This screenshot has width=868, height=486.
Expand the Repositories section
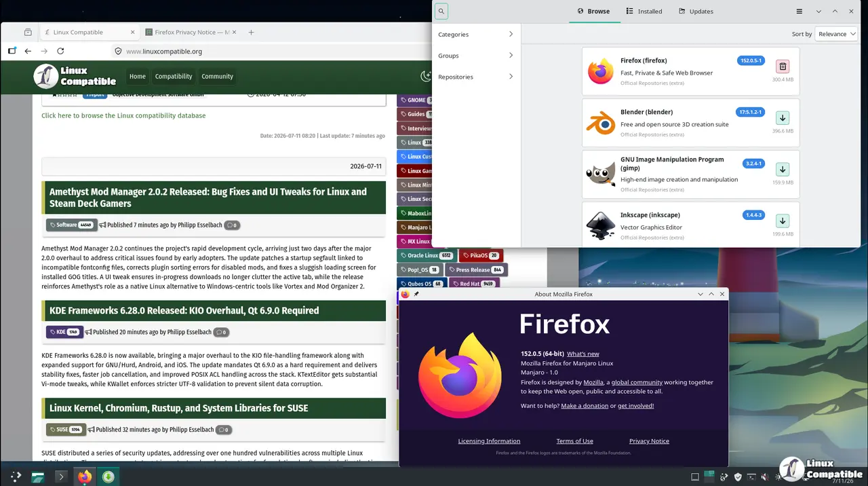coord(476,77)
